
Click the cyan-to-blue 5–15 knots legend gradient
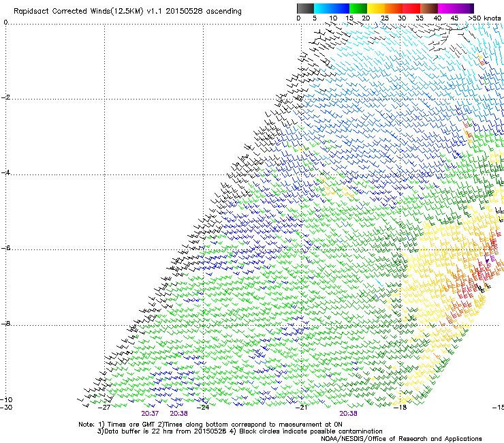(332, 8)
